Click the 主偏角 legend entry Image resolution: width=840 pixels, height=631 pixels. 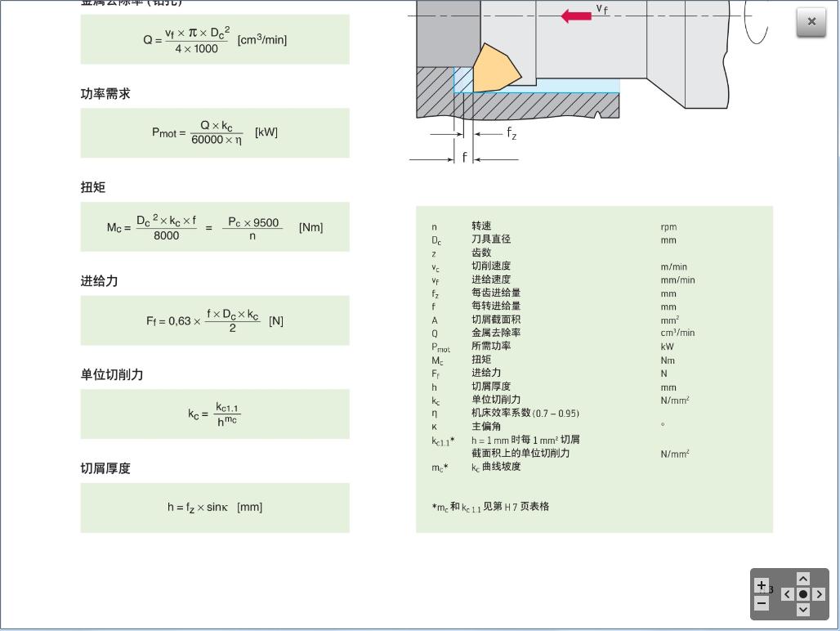486,427
